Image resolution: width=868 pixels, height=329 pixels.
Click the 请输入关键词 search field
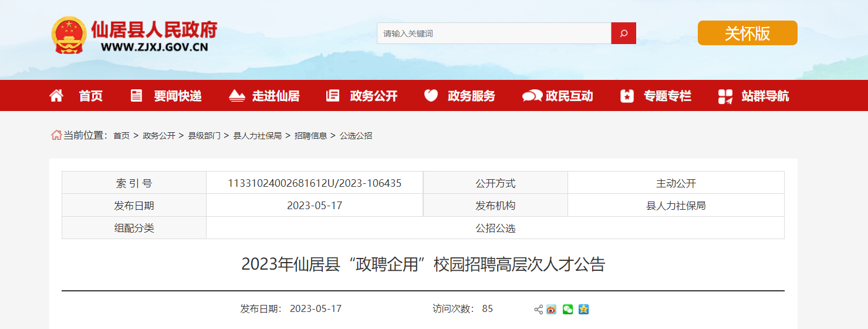(x=494, y=33)
